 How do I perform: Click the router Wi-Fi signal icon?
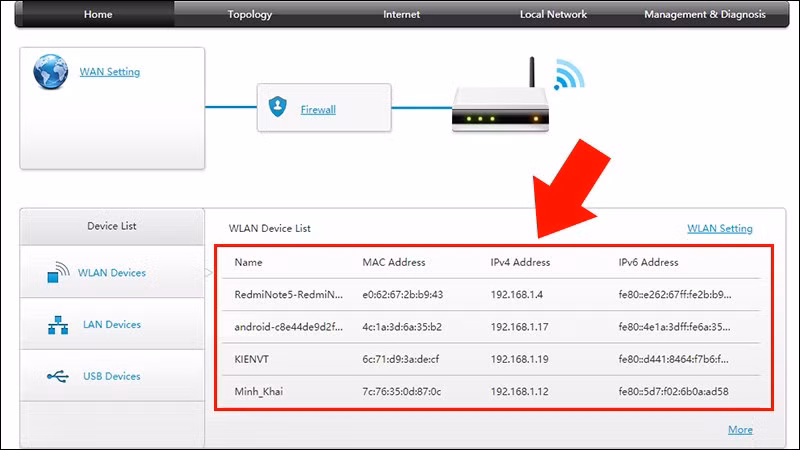click(568, 74)
